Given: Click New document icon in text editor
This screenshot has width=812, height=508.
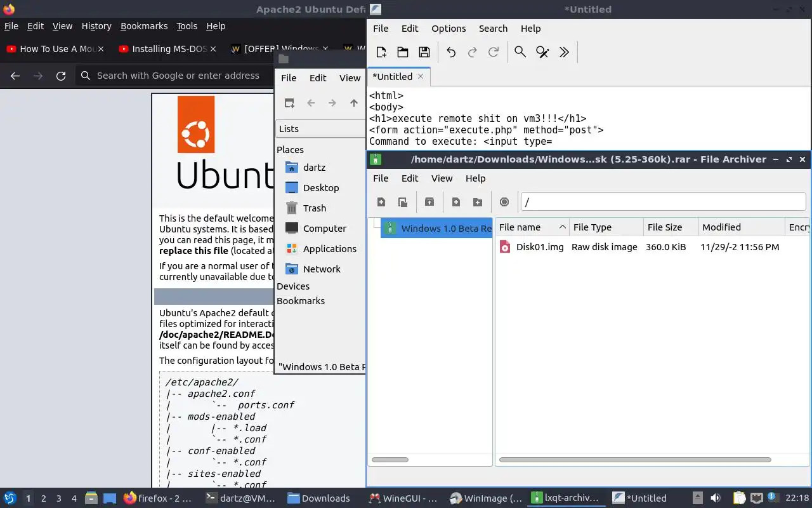Looking at the screenshot, I should pyautogui.click(x=381, y=52).
